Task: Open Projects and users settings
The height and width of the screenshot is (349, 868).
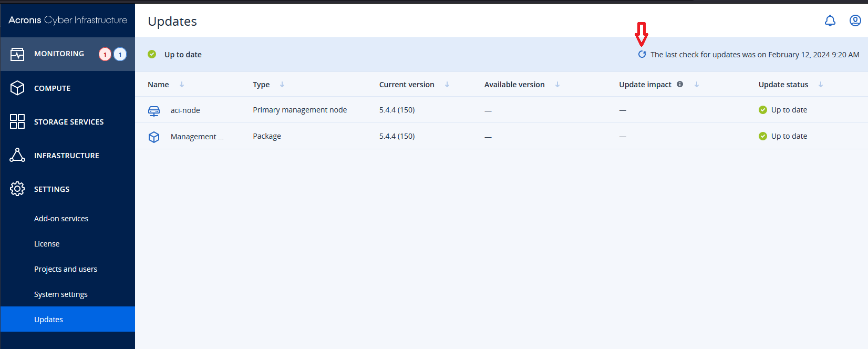Action: pyautogui.click(x=66, y=269)
